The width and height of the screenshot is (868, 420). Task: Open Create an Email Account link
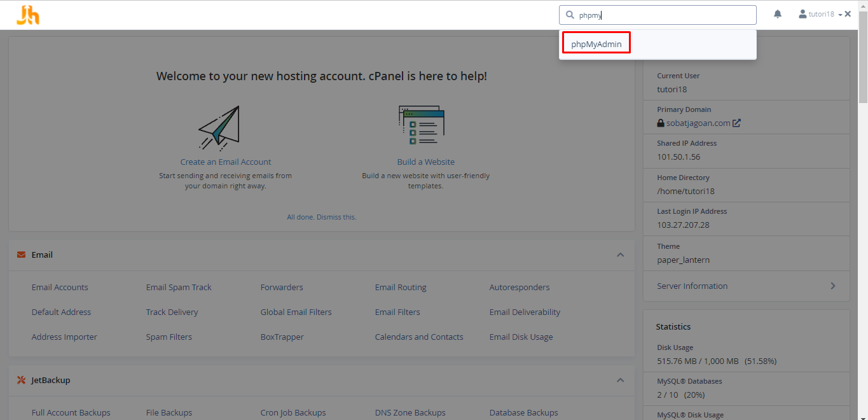(x=226, y=162)
